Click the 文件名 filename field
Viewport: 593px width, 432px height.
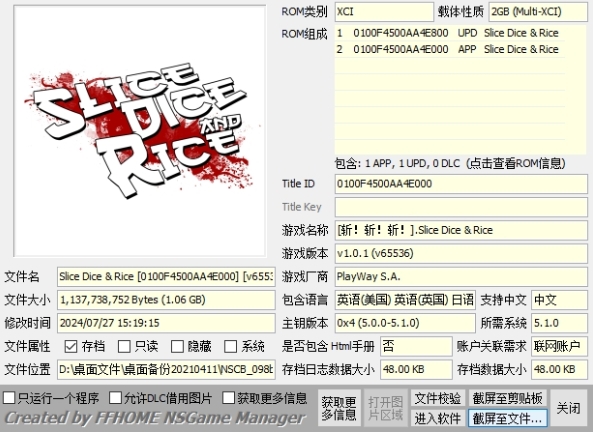pos(166,277)
